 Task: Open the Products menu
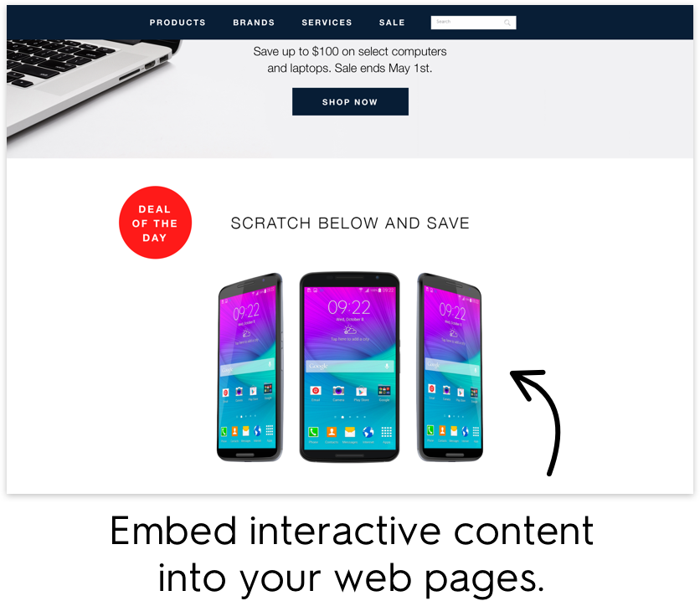(x=178, y=23)
